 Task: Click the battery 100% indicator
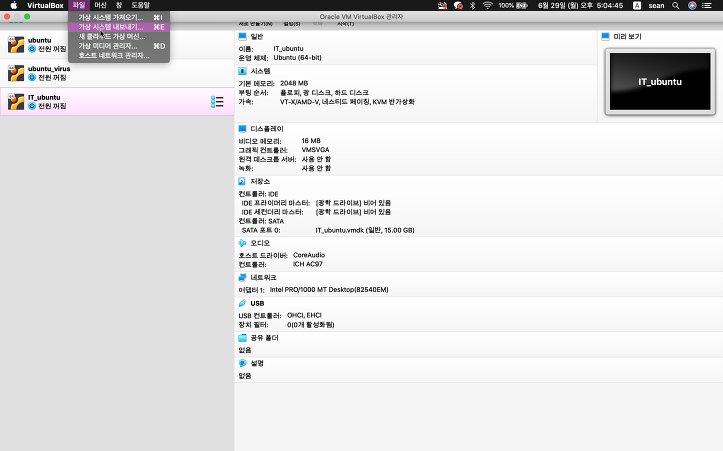click(x=513, y=6)
